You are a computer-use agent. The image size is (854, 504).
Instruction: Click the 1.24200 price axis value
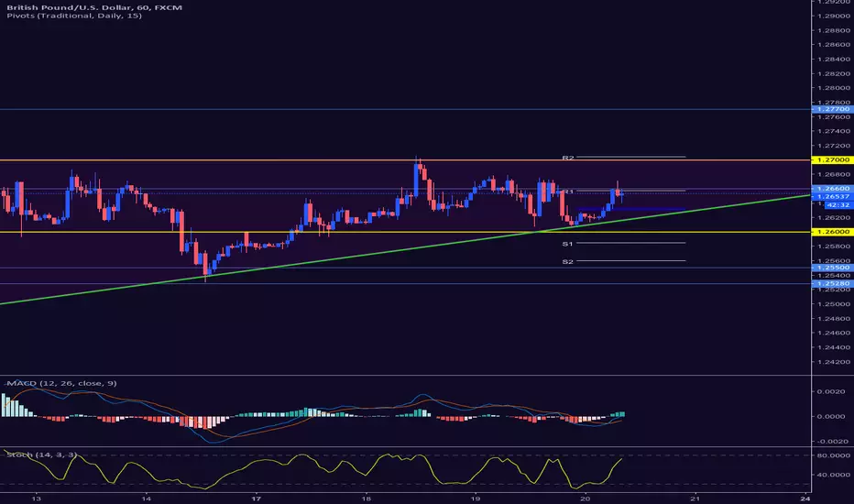(x=833, y=362)
